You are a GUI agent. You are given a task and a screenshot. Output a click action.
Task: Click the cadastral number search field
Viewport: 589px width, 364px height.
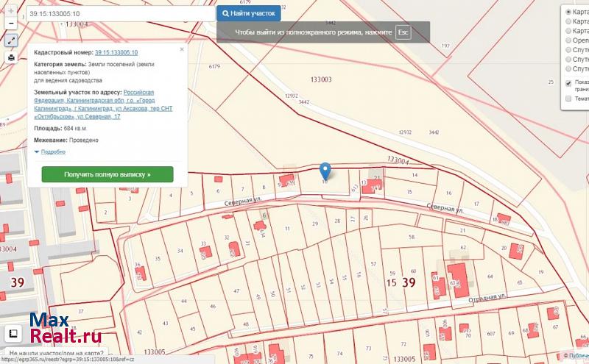121,13
